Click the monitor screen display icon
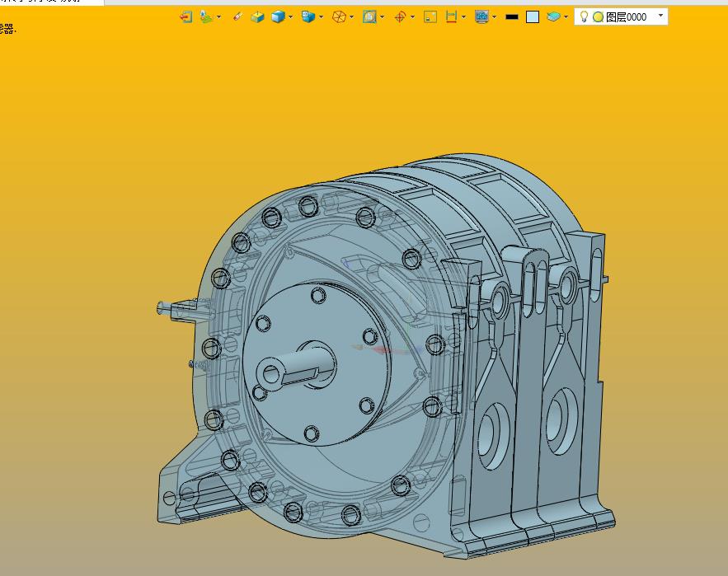Viewport: 728px width, 576px height. 481,16
